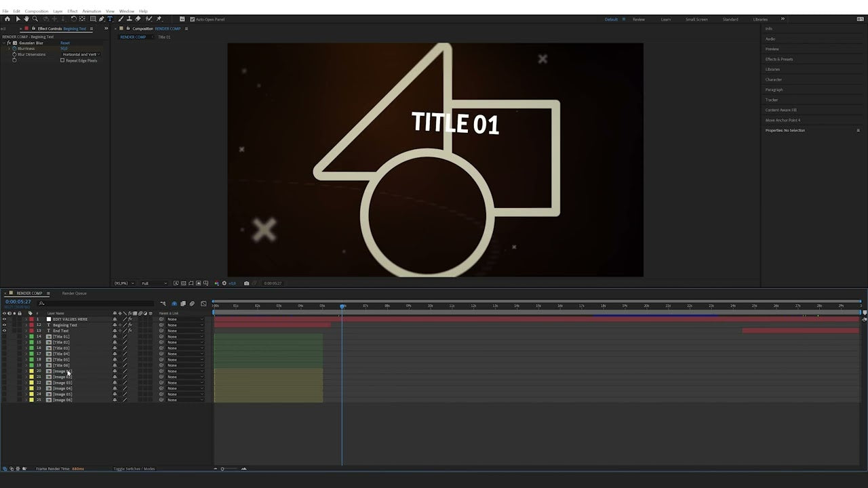The image size is (868, 488).
Task: Open the Blur Dimensions dropdown
Action: (x=80, y=54)
